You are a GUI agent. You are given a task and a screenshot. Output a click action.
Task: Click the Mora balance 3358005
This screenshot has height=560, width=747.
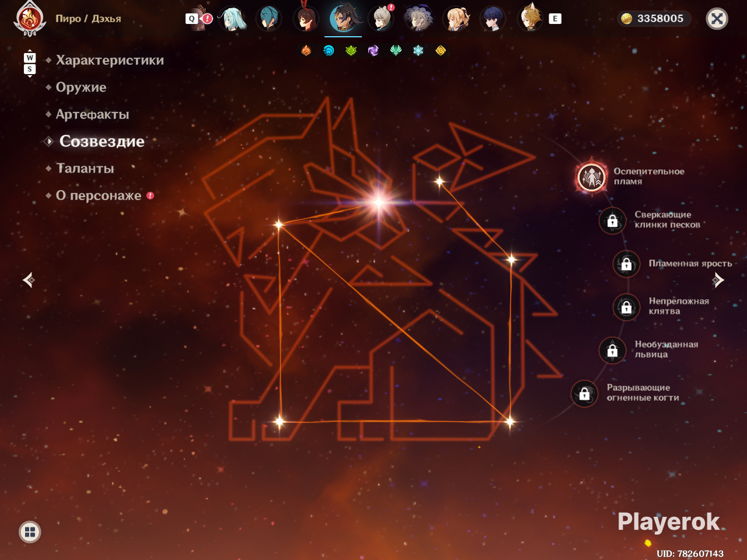tap(660, 19)
